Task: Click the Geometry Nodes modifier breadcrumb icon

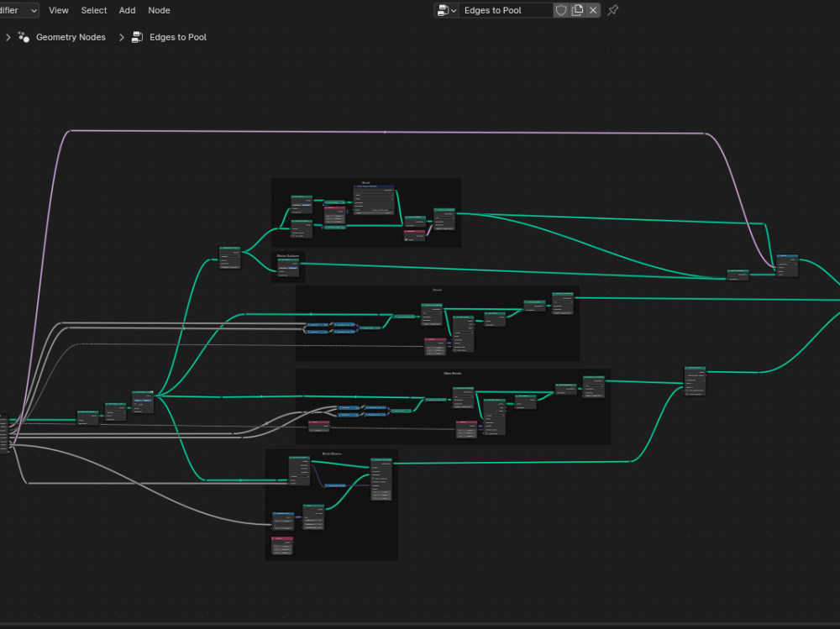Action: point(24,37)
